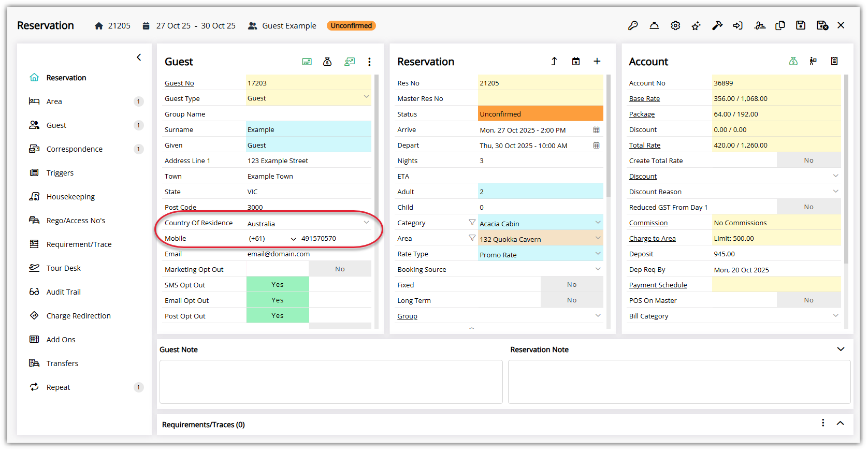Click in the Guest Note text box
The height and width of the screenshot is (451, 868).
click(331, 382)
